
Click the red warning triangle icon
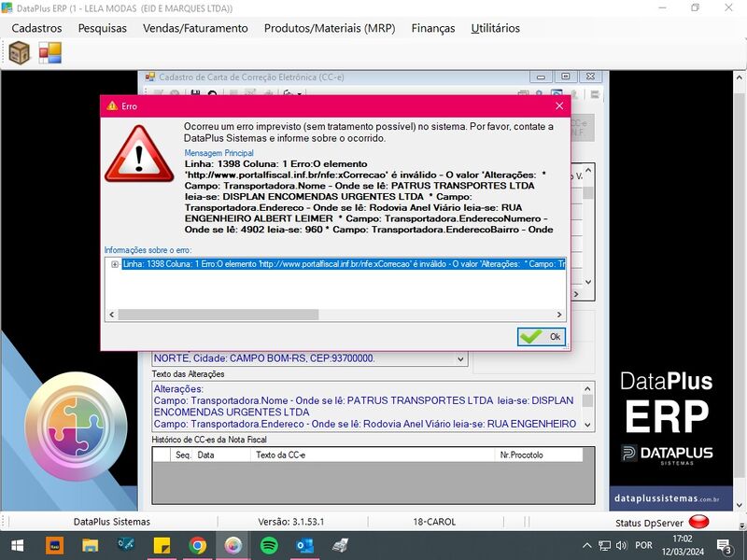139,154
